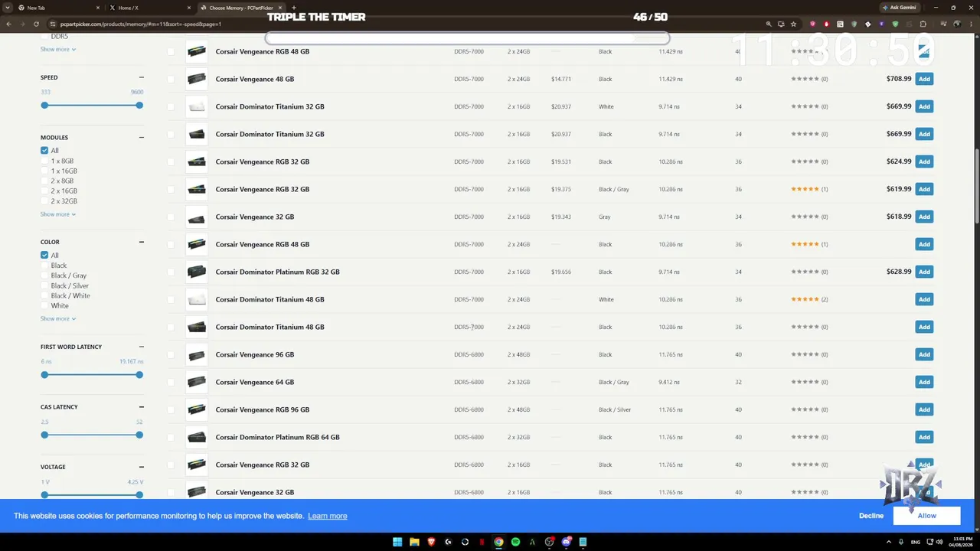The width and height of the screenshot is (980, 551).
Task: Expand Show more under Color
Action: [x=58, y=318]
